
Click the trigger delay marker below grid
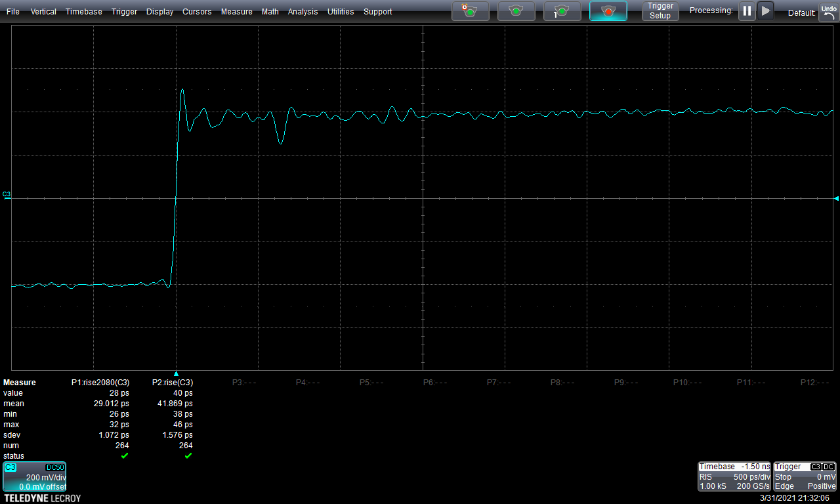pos(176,373)
